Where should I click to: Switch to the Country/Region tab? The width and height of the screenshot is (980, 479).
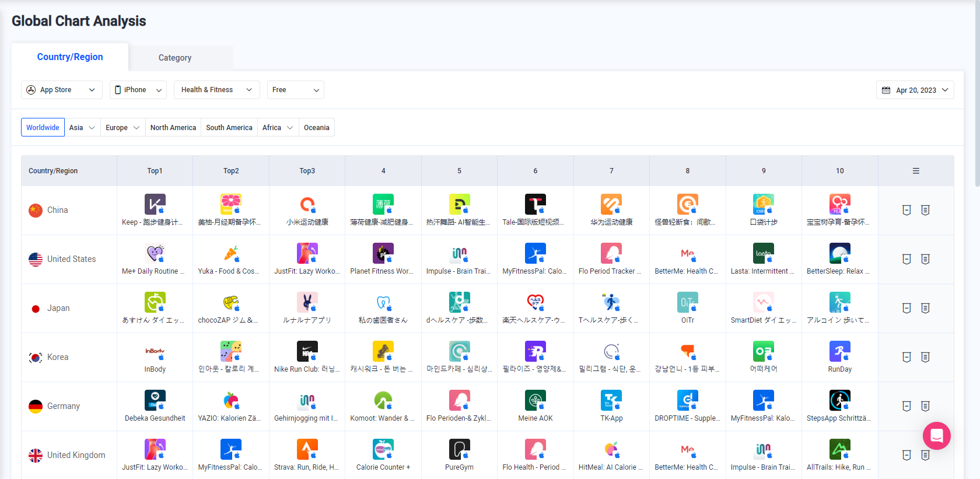click(x=70, y=57)
